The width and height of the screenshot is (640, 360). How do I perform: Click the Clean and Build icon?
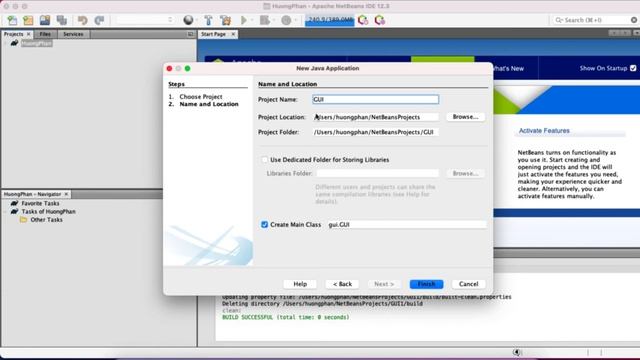pyautogui.click(x=225, y=20)
